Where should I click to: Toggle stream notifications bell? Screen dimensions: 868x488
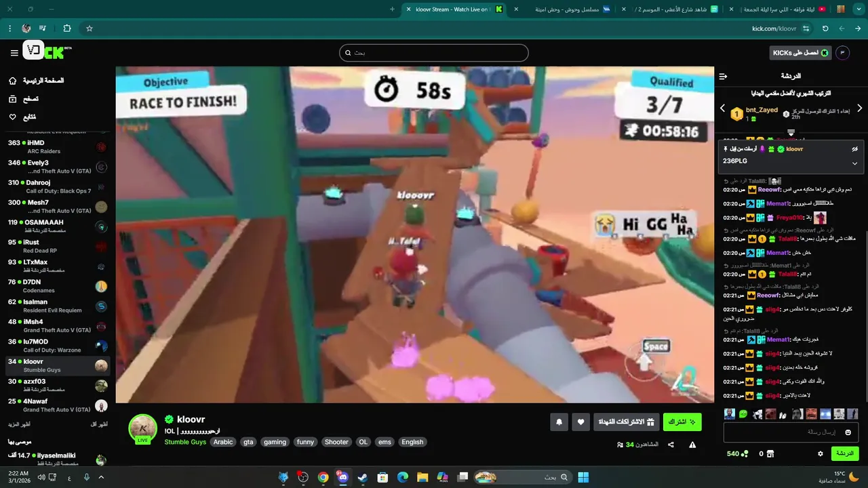(559, 422)
